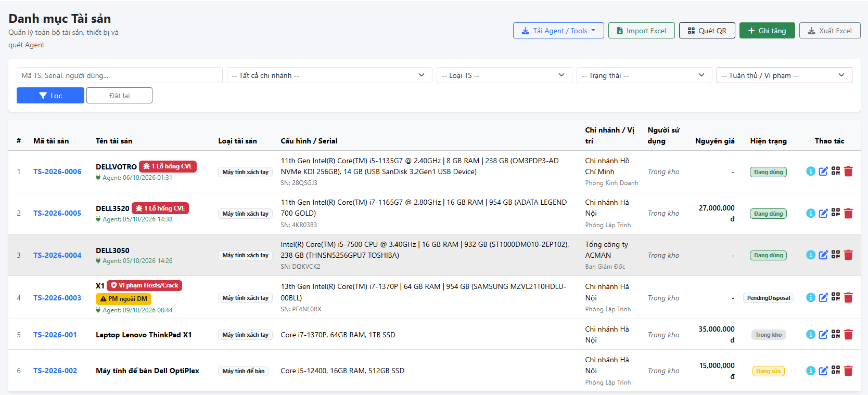Apply filters with the Lọc button
This screenshot has width=868, height=395.
tap(50, 96)
